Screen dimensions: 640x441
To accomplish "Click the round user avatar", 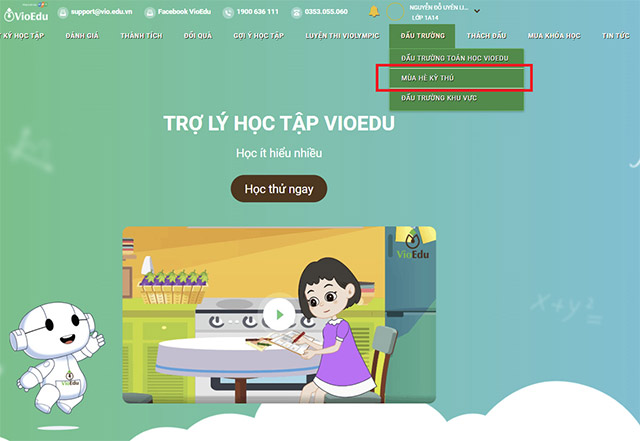I will click(x=395, y=12).
